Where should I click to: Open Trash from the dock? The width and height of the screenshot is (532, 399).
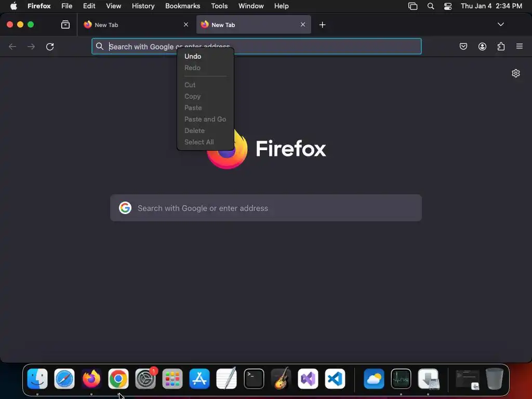[495, 379]
